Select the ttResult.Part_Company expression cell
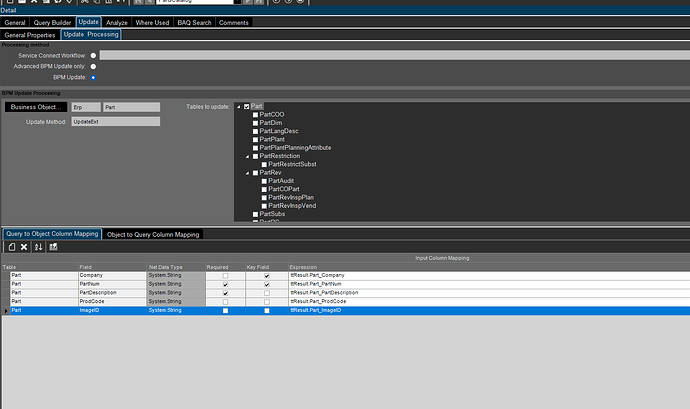The width and height of the screenshot is (690, 409). click(x=489, y=276)
